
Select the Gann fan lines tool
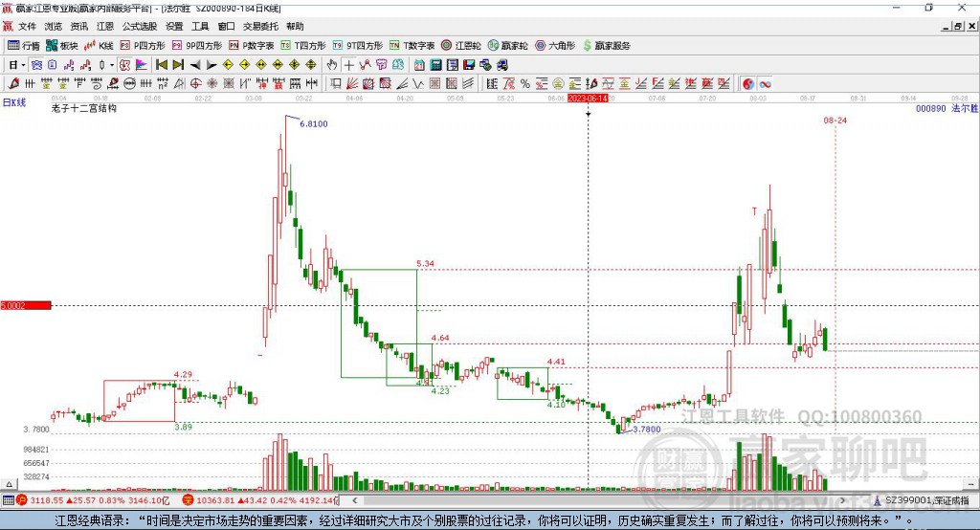click(x=352, y=84)
